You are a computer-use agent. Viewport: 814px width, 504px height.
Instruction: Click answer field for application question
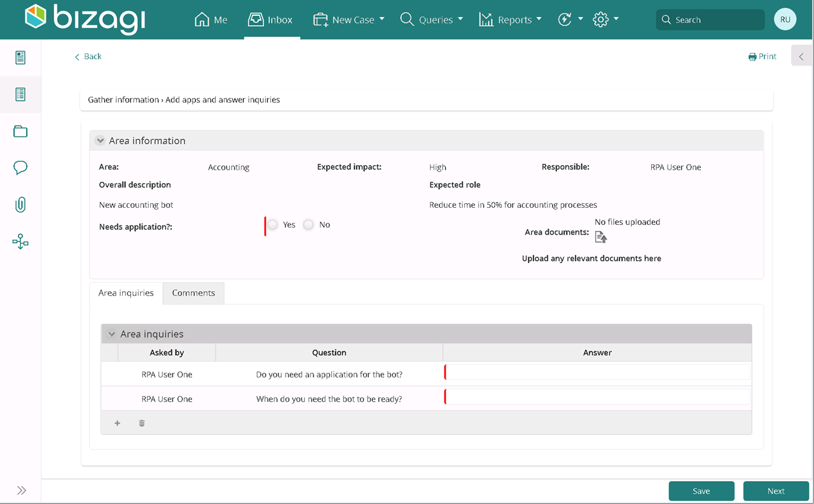click(x=598, y=372)
